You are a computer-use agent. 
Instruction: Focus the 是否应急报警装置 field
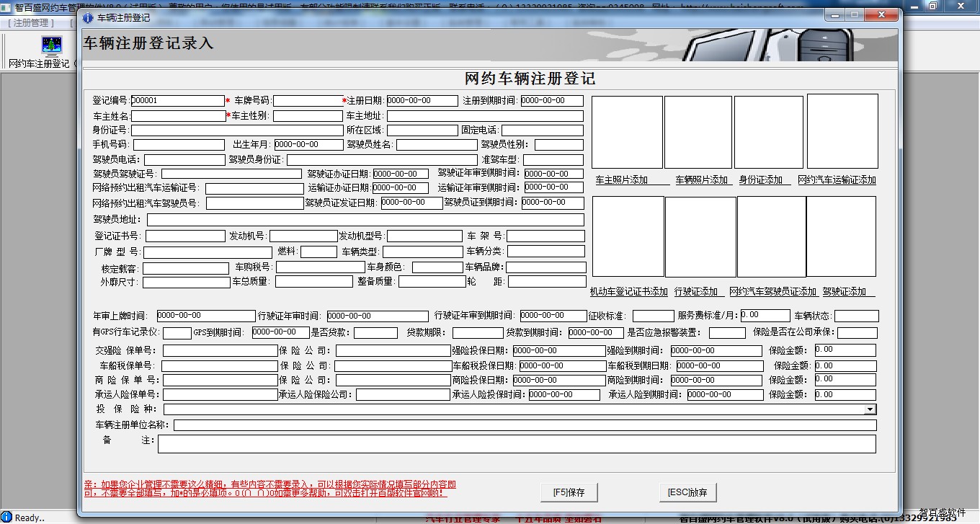(x=727, y=333)
